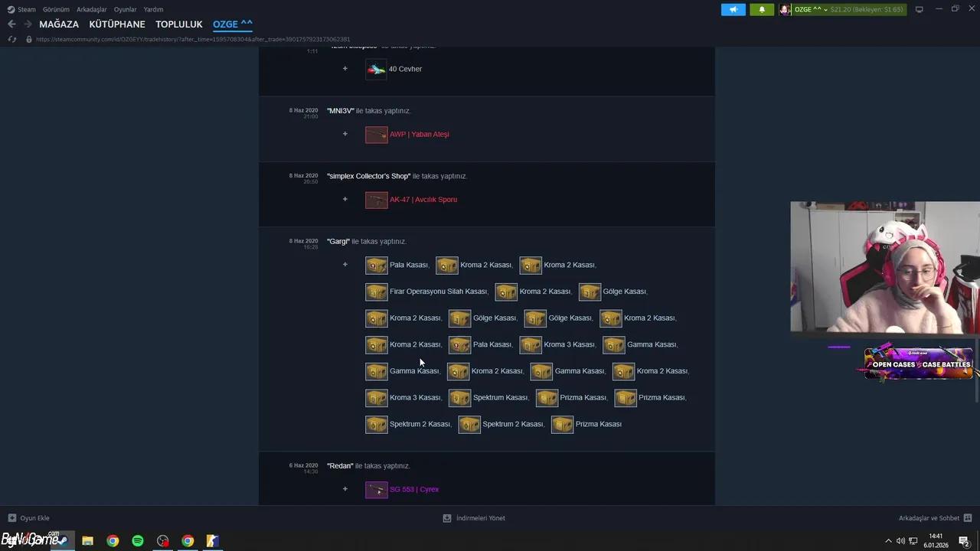Open the Oyunlar menu
The height and width of the screenshot is (551, 980).
coord(126,9)
